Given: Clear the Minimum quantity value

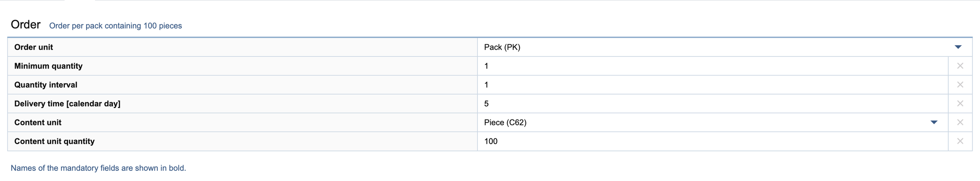Looking at the screenshot, I should (x=960, y=66).
